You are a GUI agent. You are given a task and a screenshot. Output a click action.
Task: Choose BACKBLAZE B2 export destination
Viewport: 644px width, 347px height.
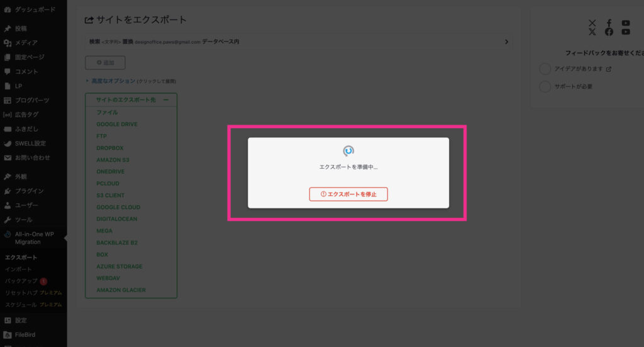pos(117,243)
